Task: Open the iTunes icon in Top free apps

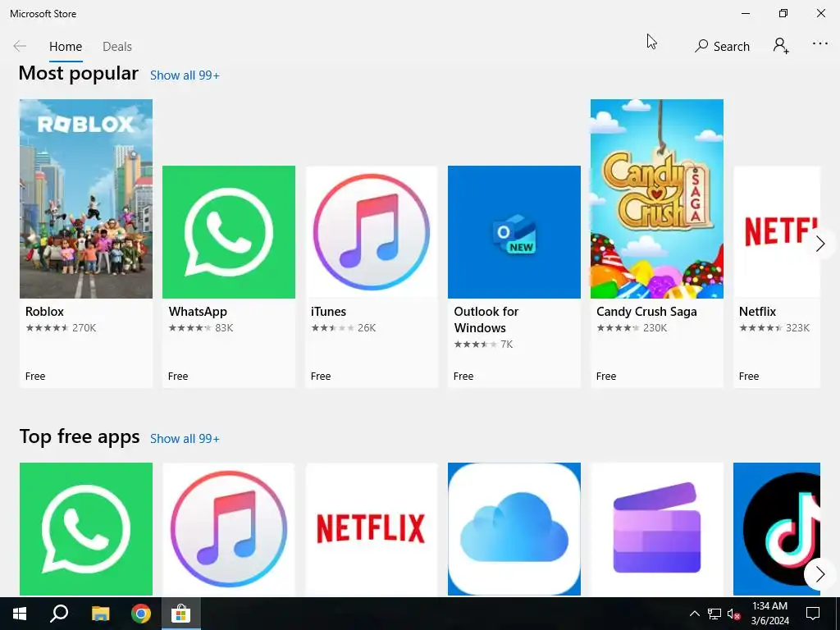Action: click(229, 529)
